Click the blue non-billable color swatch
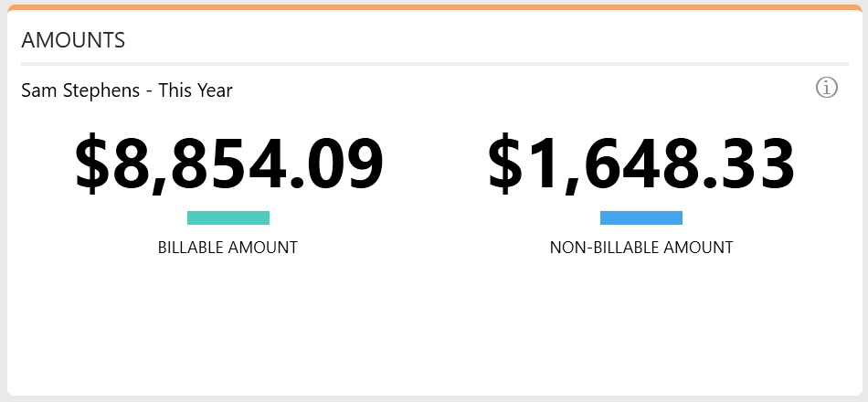Image resolution: width=868 pixels, height=402 pixels. [640, 217]
